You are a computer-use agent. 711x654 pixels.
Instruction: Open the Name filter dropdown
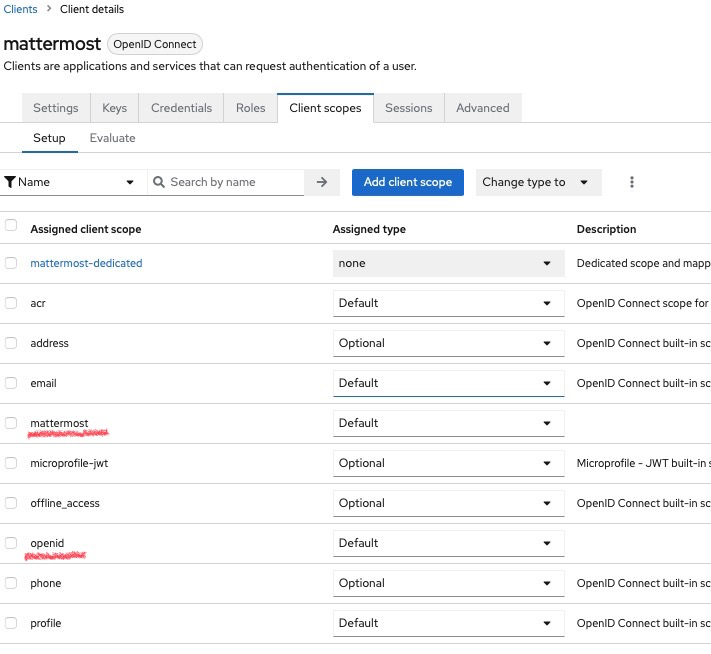73,182
